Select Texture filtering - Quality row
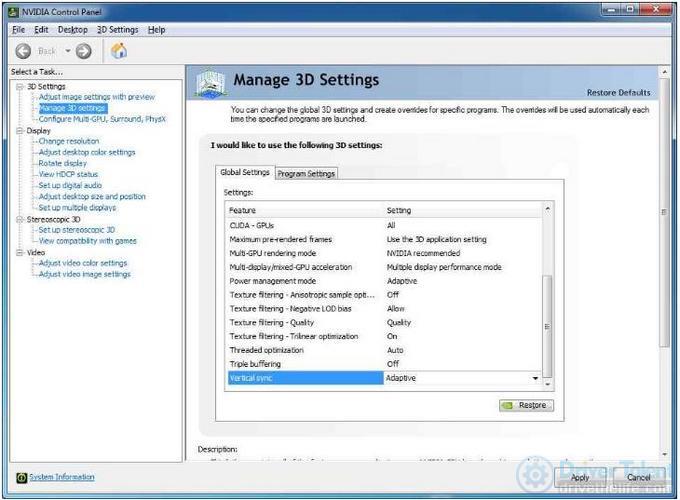The height and width of the screenshot is (500, 680). click(384, 323)
